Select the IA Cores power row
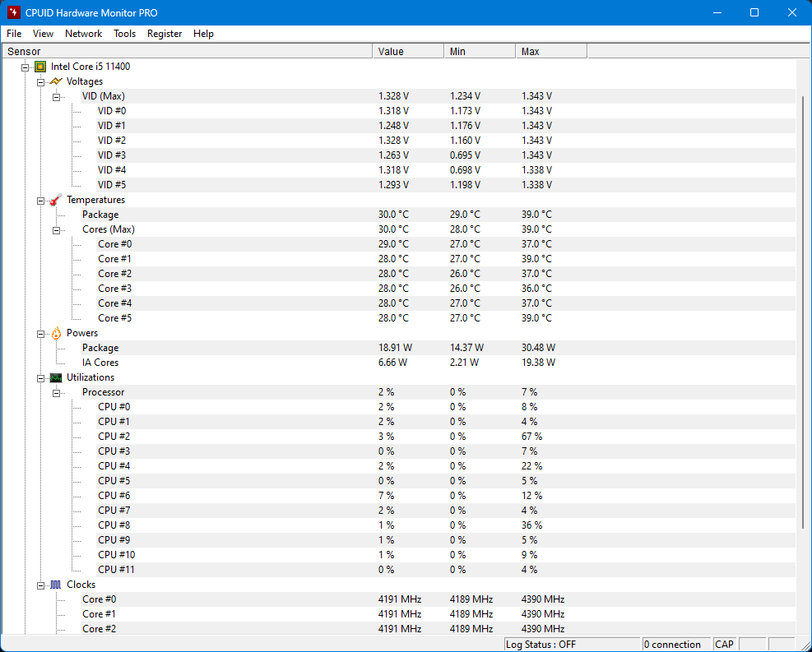The width and height of the screenshot is (812, 652). coord(438,363)
